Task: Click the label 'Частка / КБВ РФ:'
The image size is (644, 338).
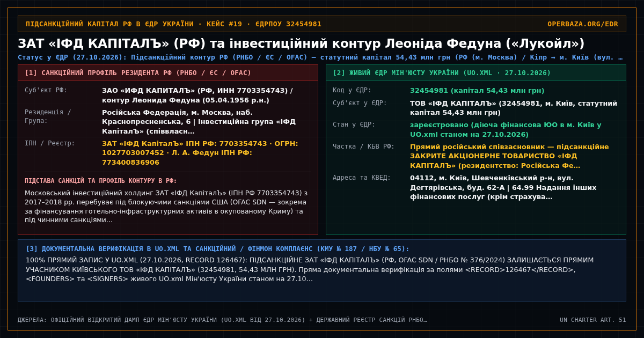Action: pos(363,146)
